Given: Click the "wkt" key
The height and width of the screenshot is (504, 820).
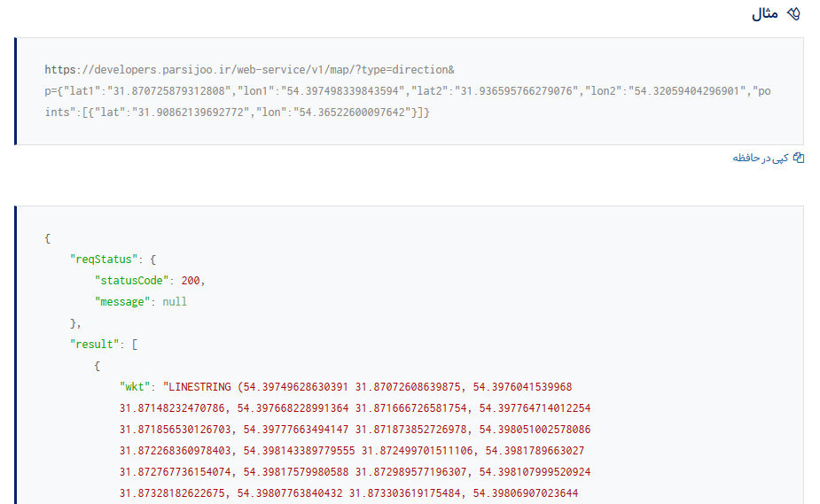Looking at the screenshot, I should pos(135,387).
